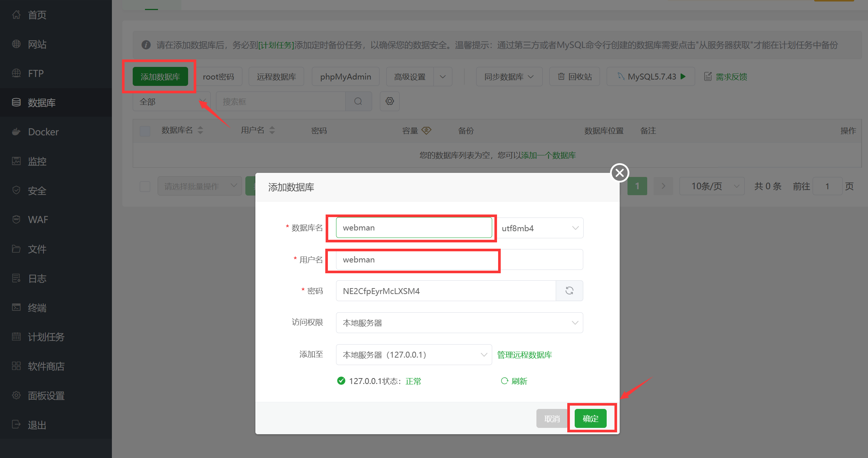Screen dimensions: 868x458
Task: Click the 日志 log icon
Action: [16, 278]
